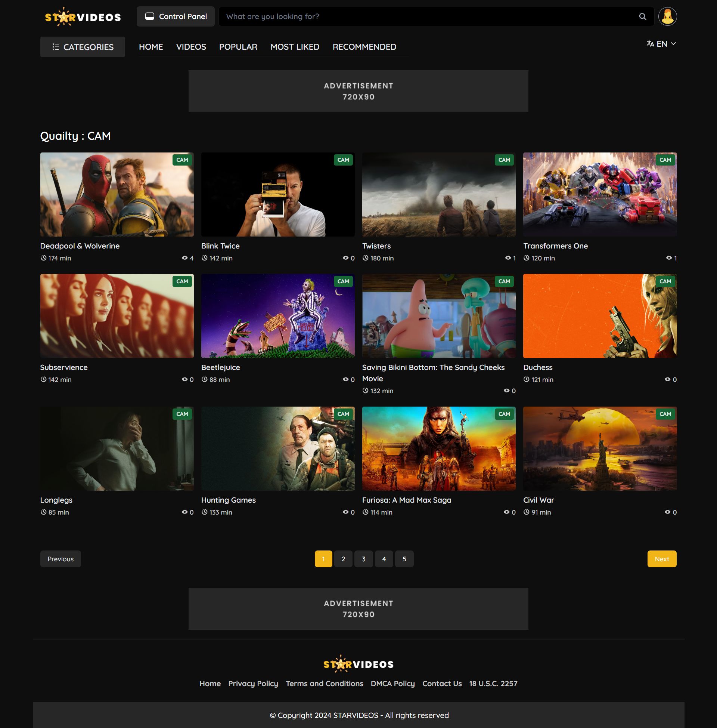Open the Transformers One title link
The image size is (717, 728).
pyautogui.click(x=555, y=246)
